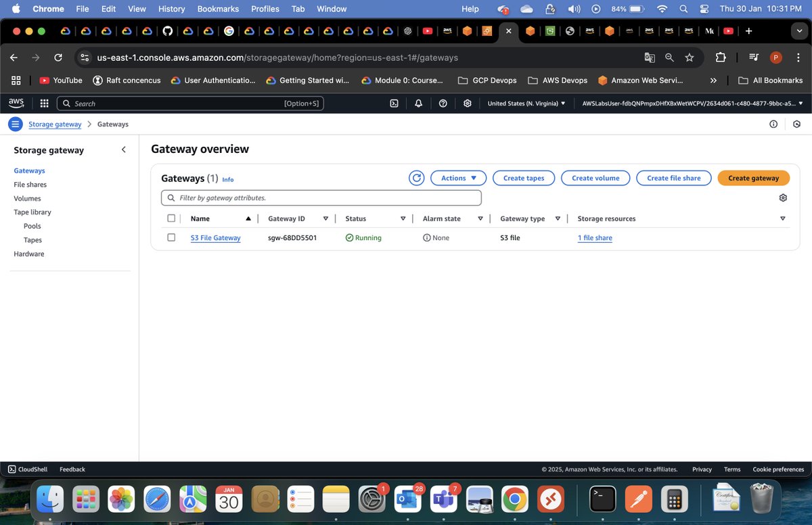812x525 pixels.
Task: Open Calculator from the Dock
Action: coord(674,499)
